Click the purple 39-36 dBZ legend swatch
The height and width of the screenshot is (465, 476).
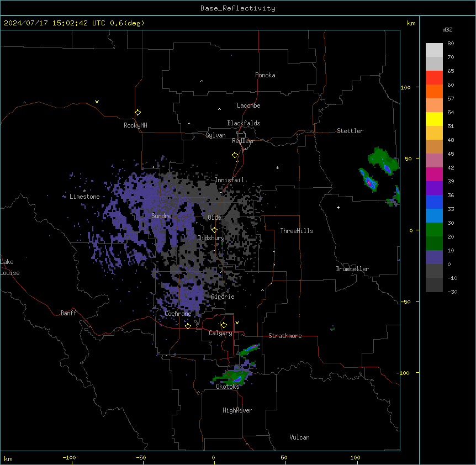click(434, 188)
